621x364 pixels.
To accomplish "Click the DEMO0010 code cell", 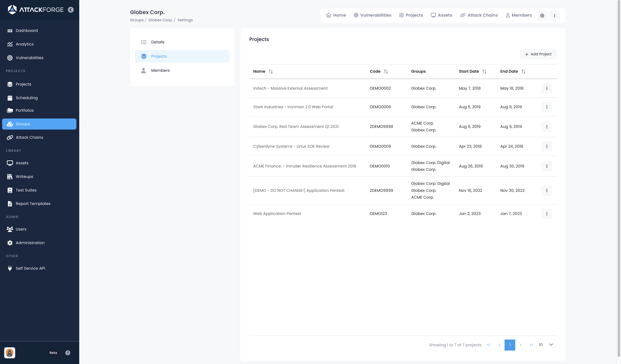I will (379, 166).
